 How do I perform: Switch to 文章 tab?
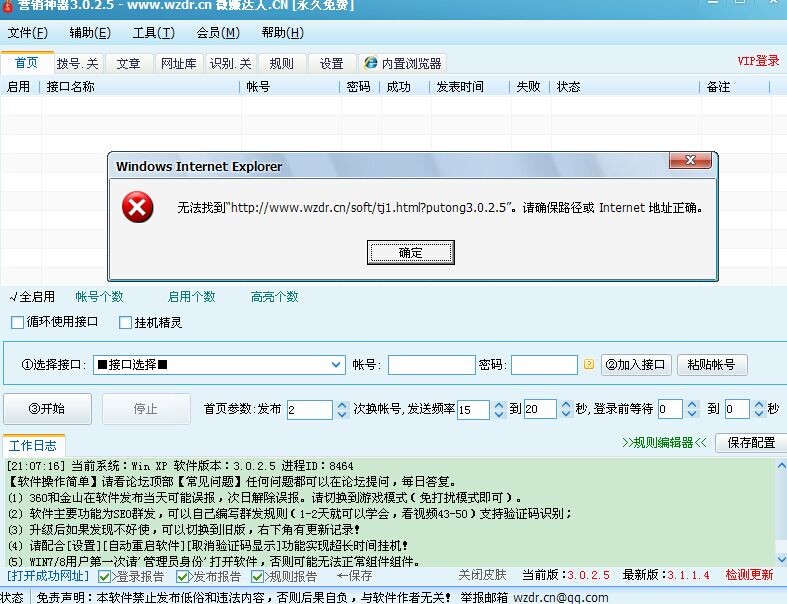coord(128,64)
